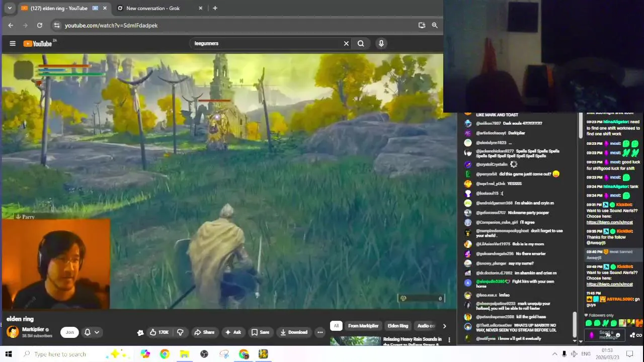Open the blerp.com/x/mcst link at 09:31
The width and height of the screenshot is (644, 362).
pyautogui.click(x=609, y=222)
